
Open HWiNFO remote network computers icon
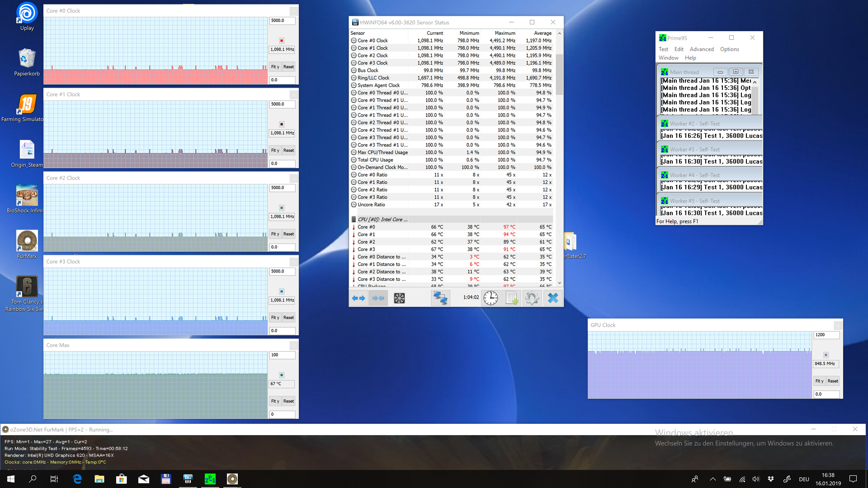click(440, 298)
